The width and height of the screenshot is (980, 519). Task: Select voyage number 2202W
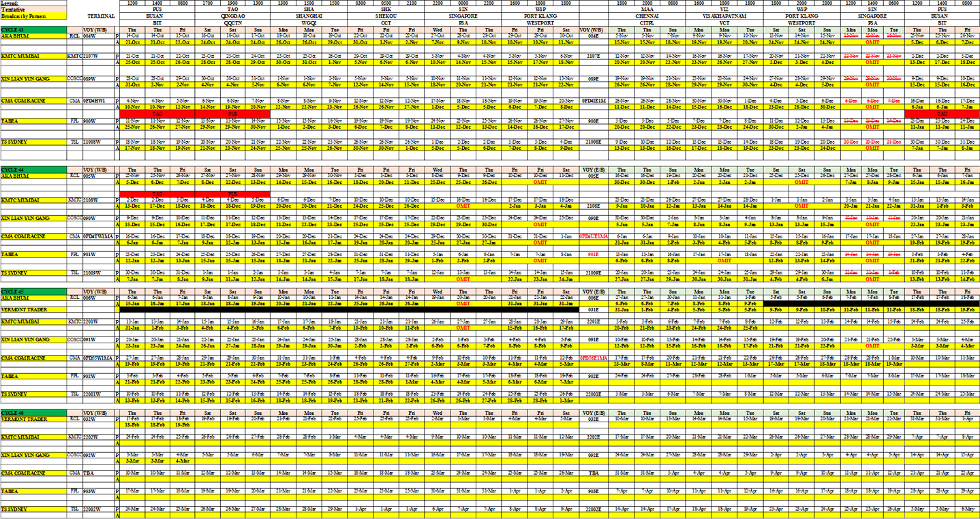[98, 437]
